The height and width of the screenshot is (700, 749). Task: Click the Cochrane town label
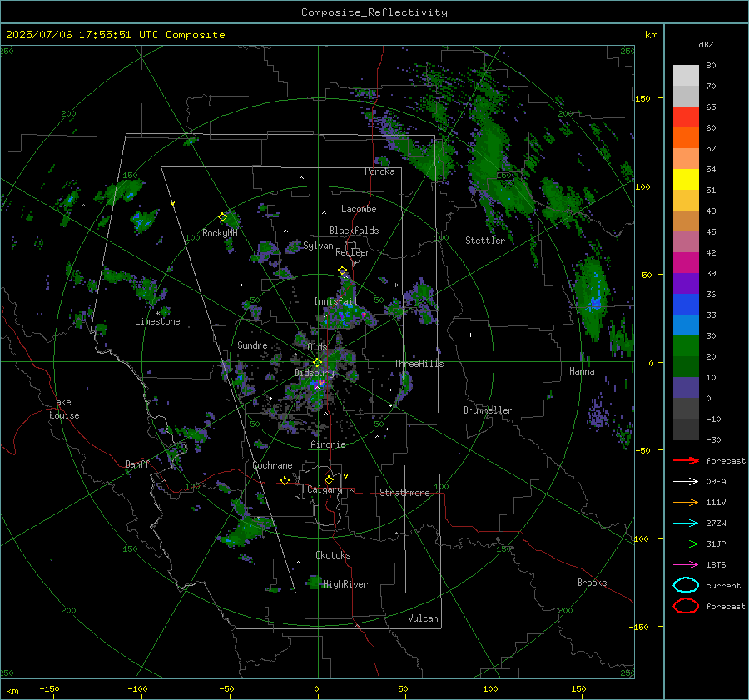coord(272,465)
